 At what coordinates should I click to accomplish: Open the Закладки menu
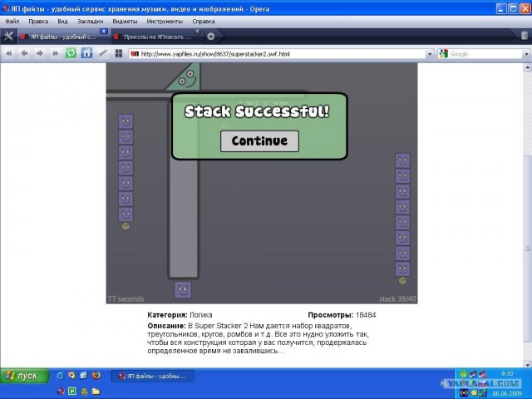[91, 21]
